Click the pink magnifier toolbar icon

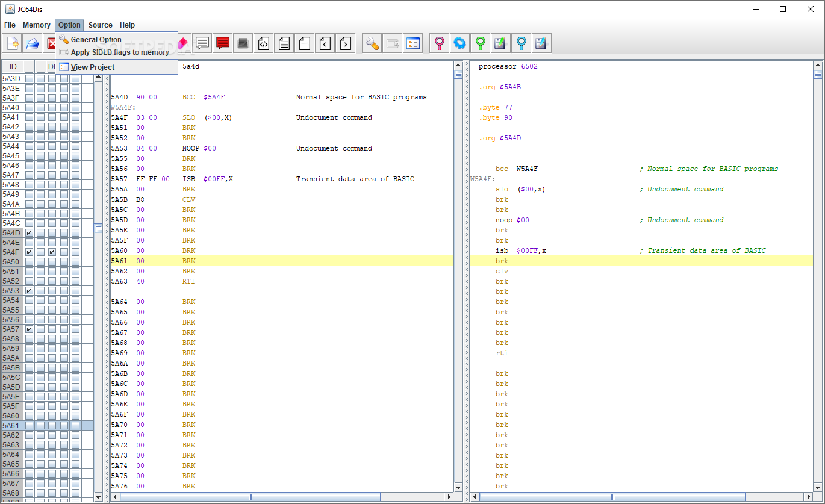[x=440, y=43]
